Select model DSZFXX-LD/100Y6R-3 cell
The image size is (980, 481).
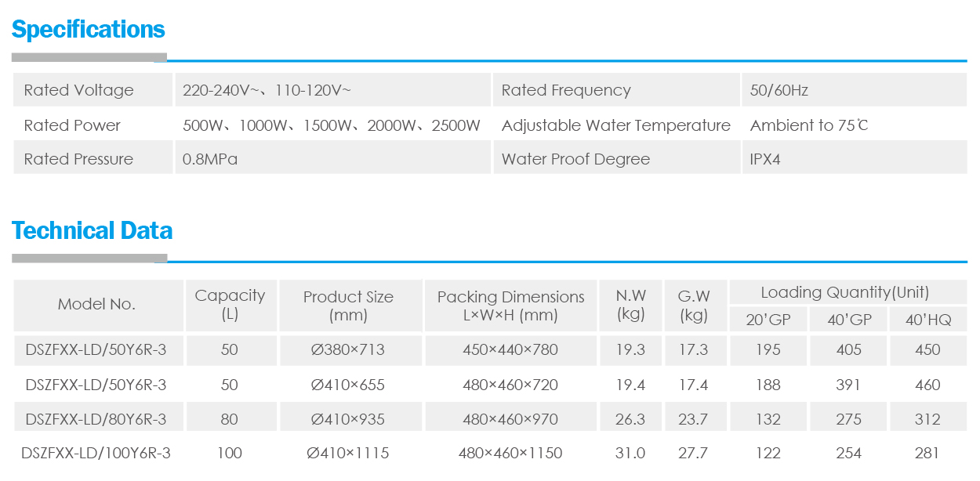click(x=96, y=453)
